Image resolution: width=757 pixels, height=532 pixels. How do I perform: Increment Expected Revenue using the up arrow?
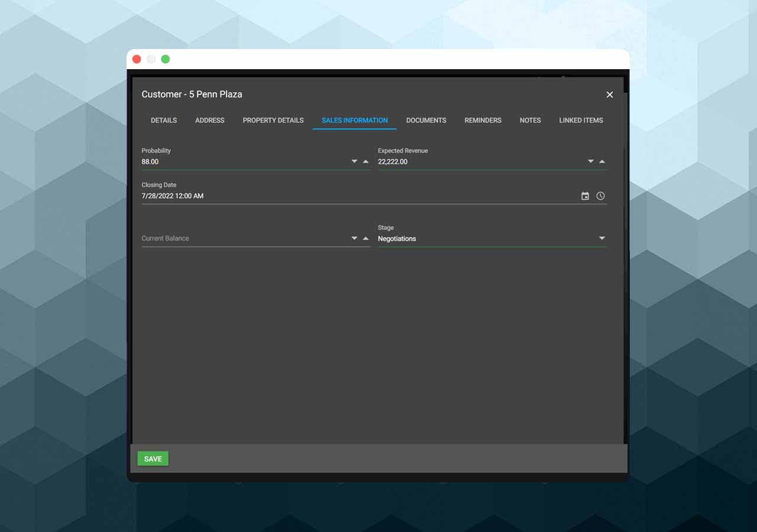601,160
